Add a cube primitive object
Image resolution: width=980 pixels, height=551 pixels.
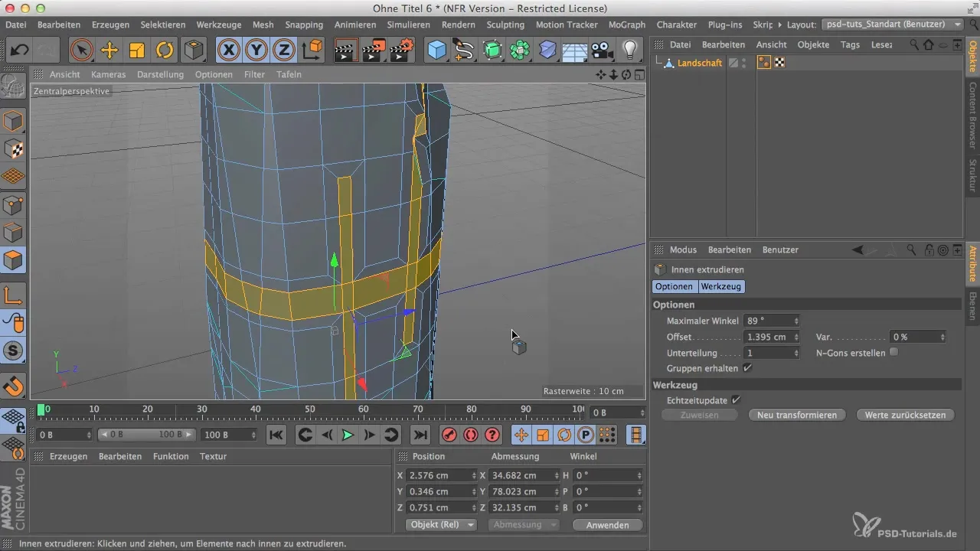[x=436, y=51]
